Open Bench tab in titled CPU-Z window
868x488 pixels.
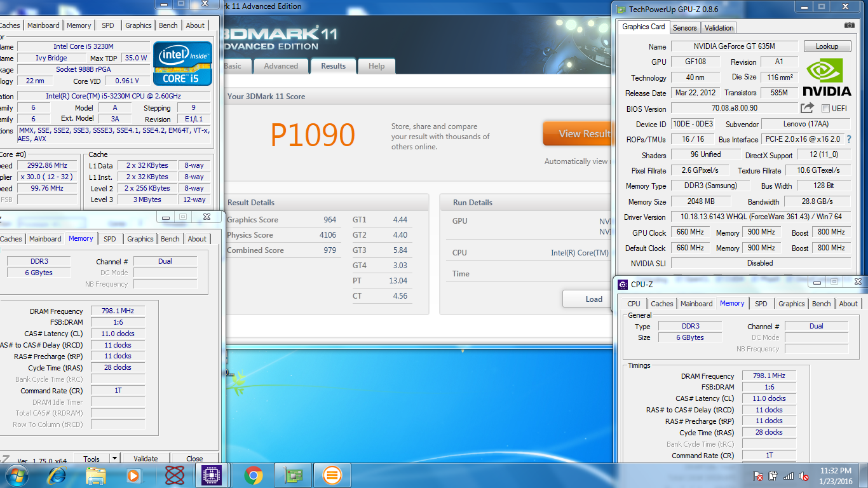[821, 304]
